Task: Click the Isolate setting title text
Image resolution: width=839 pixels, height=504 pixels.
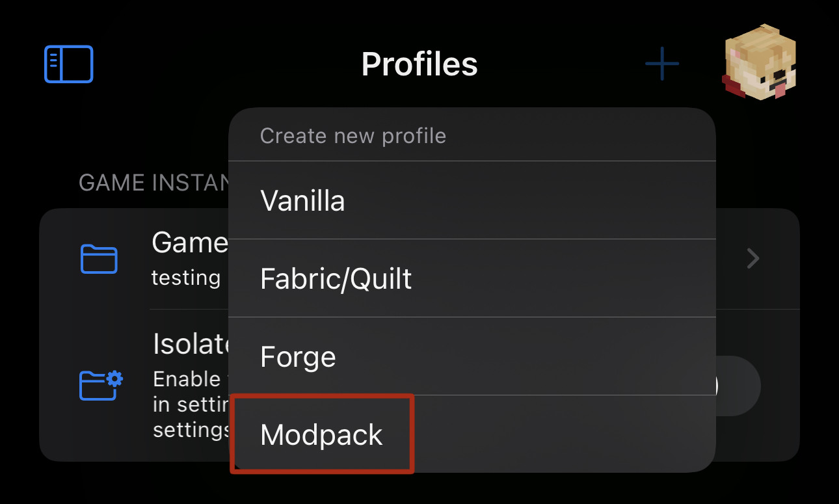Action: tap(190, 345)
